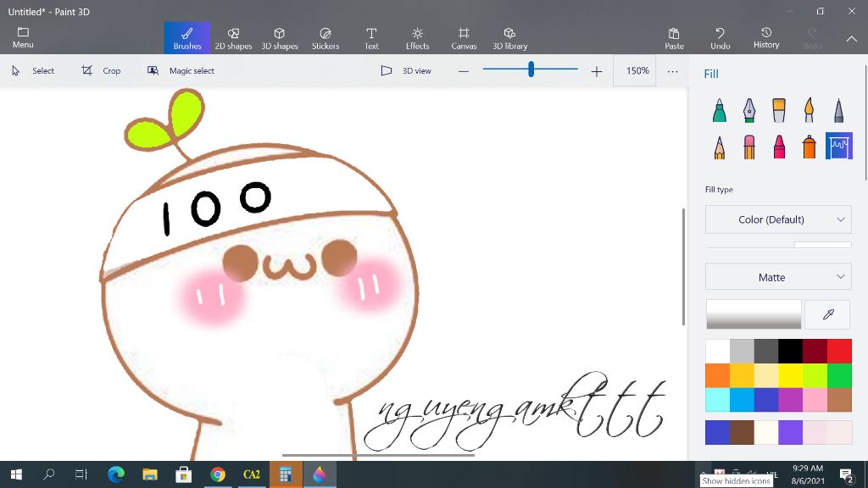This screenshot has height=488, width=868.
Task: Click the Undo button
Action: [x=720, y=37]
